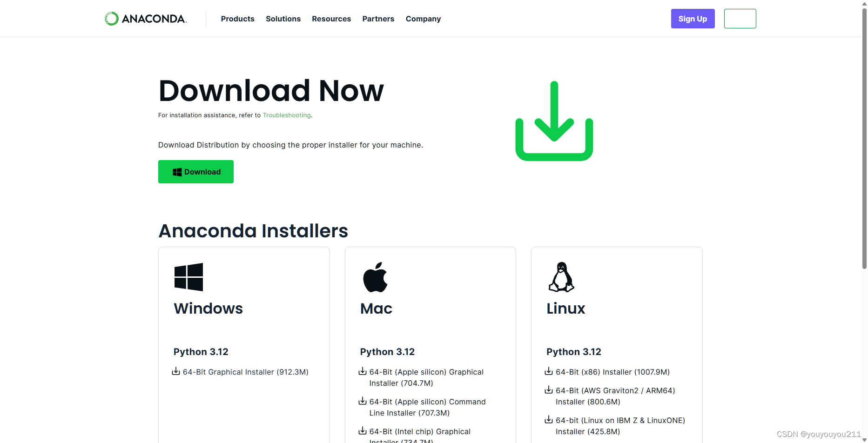Expand the Resources navigation menu
The height and width of the screenshot is (443, 868).
click(x=331, y=19)
